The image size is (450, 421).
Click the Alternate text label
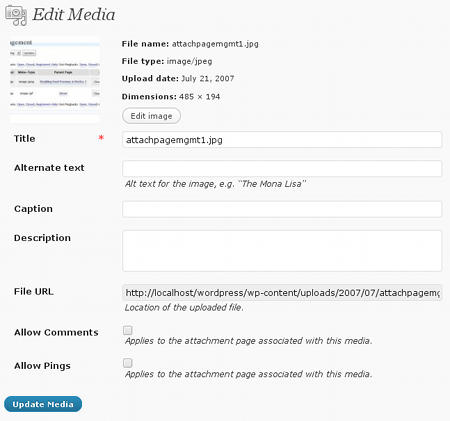click(49, 168)
